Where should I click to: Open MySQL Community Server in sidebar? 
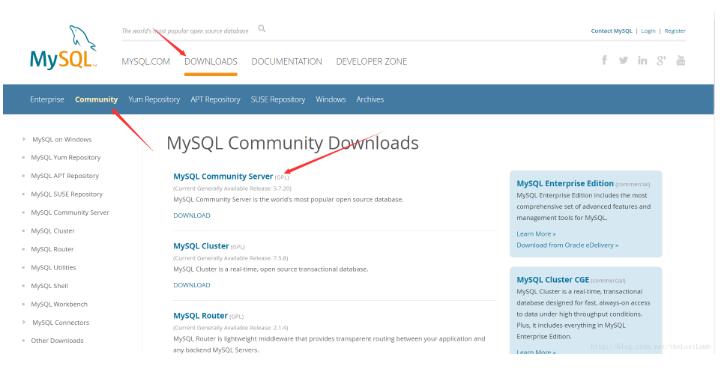click(70, 213)
